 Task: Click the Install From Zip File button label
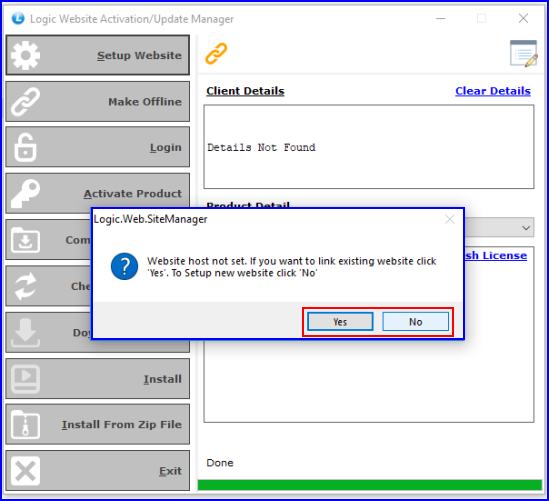121,425
